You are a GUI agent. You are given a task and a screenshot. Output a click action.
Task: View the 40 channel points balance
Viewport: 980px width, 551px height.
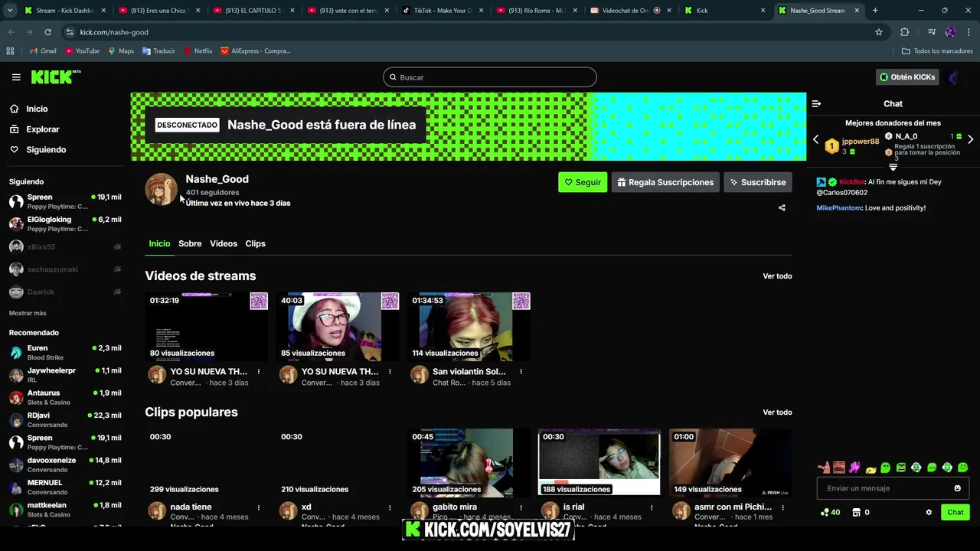click(830, 513)
